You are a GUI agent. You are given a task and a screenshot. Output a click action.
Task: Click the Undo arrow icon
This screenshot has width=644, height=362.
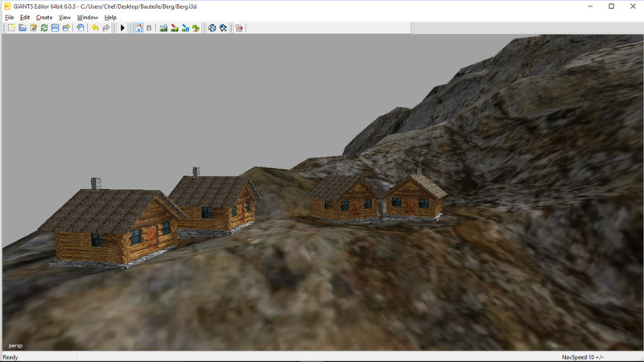[x=94, y=28]
